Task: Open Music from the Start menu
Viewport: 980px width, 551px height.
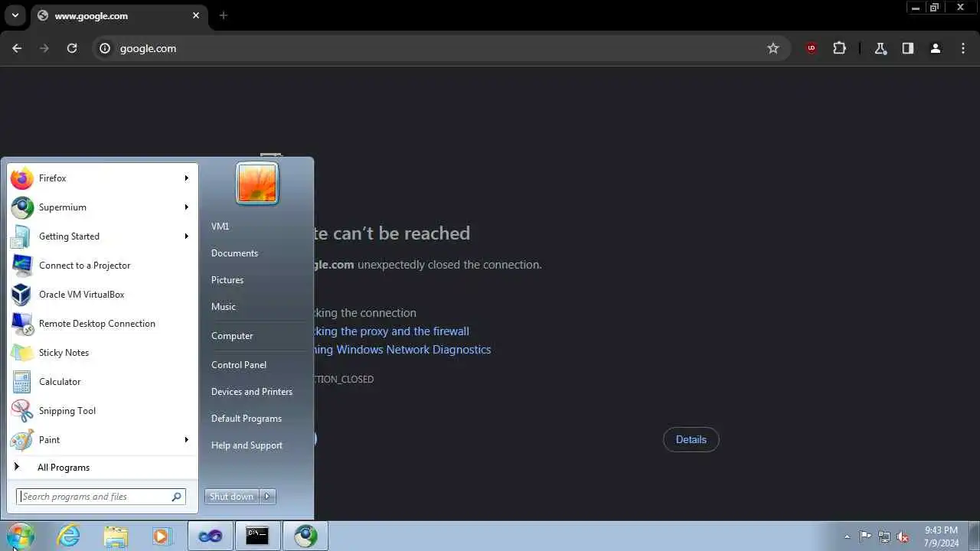Action: [224, 307]
